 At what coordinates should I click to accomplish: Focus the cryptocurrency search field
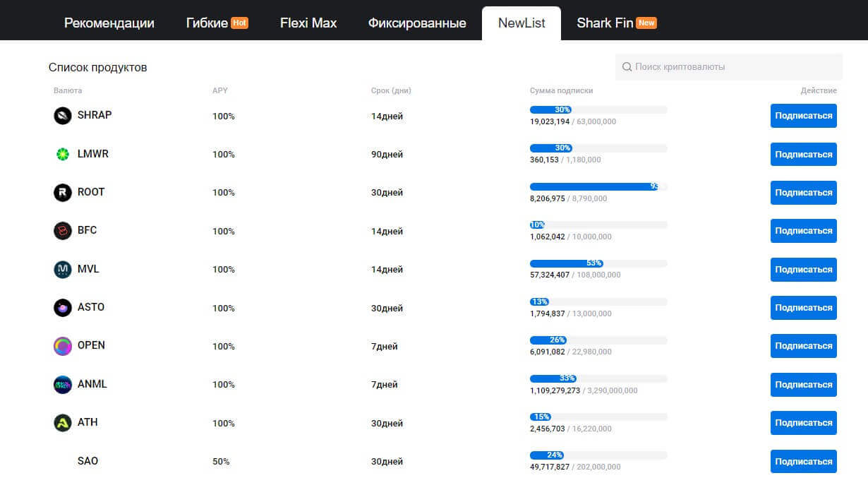click(x=734, y=67)
